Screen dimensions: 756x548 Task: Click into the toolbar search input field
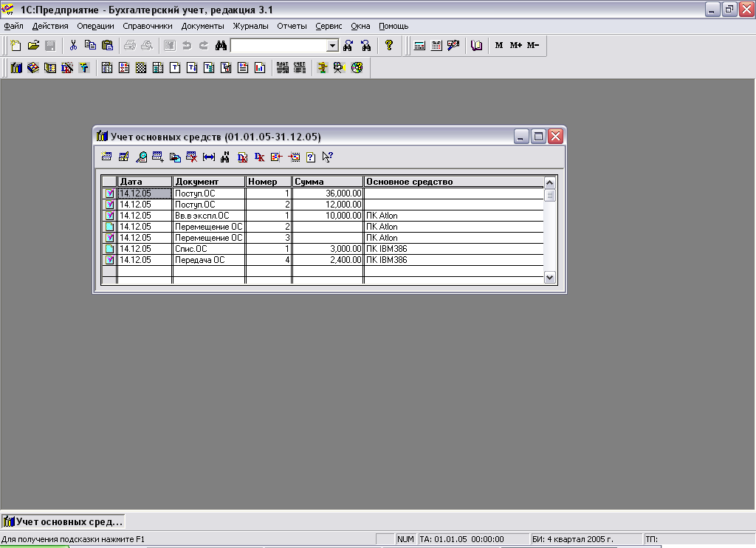pyautogui.click(x=279, y=45)
